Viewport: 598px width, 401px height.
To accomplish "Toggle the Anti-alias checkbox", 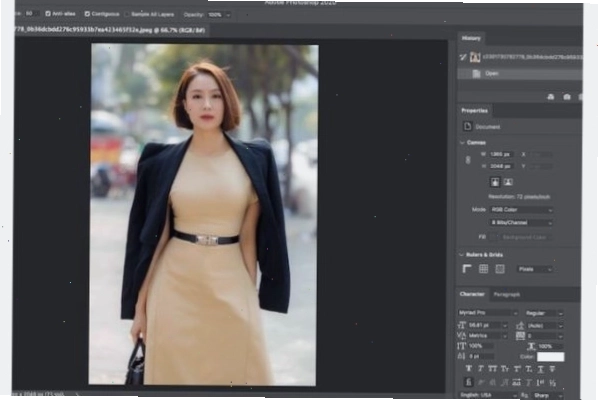I will (48, 13).
